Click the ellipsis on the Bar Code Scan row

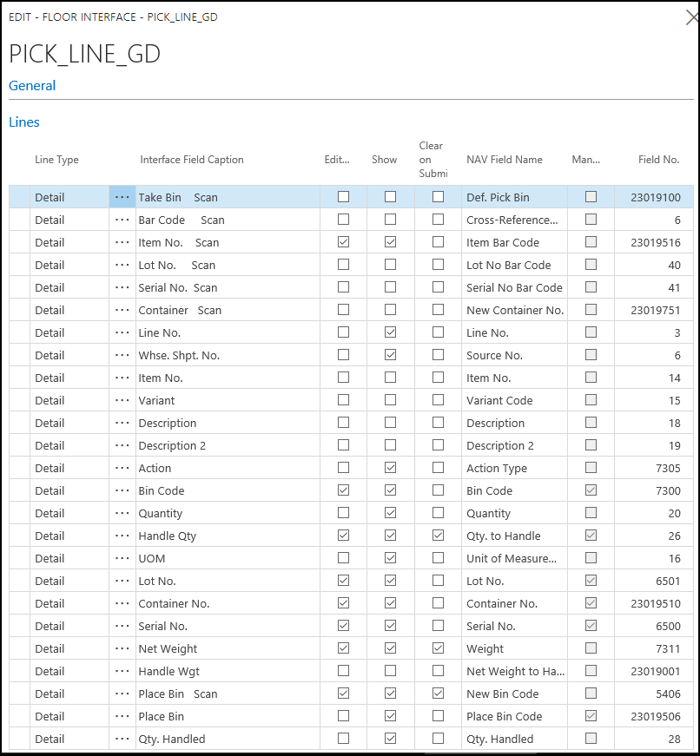pos(121,220)
